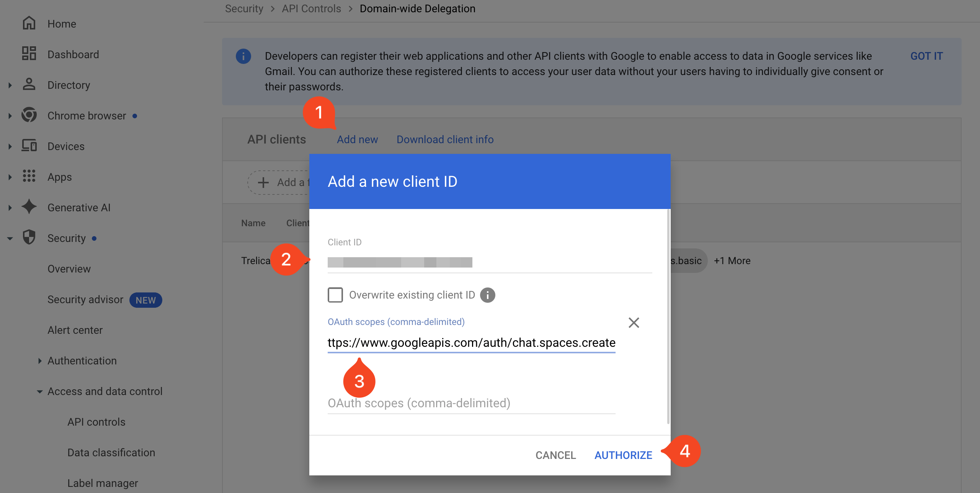Click the dialog vertical scrollbar

pyautogui.click(x=668, y=316)
